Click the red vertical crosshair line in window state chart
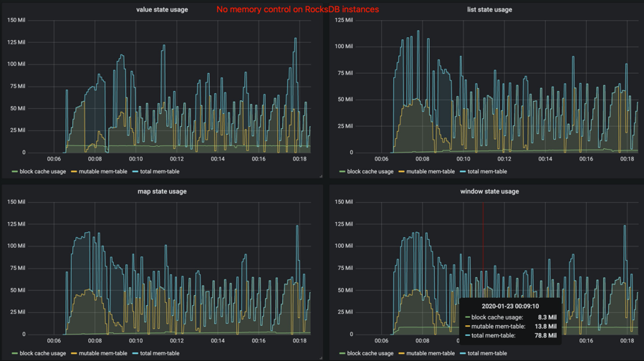 (483, 246)
